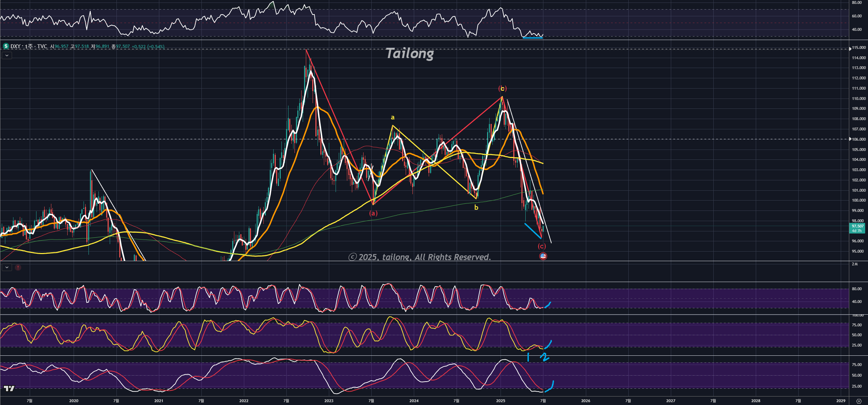This screenshot has height=405, width=868.
Task: Click the 2026 label on time axis
Action: click(586, 401)
